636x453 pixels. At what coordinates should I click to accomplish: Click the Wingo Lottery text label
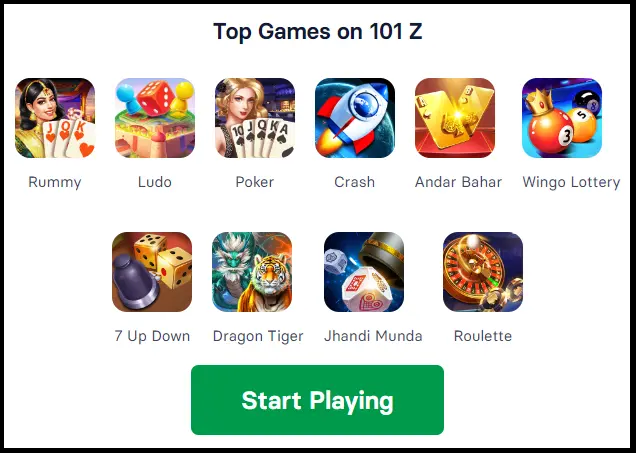click(x=571, y=182)
